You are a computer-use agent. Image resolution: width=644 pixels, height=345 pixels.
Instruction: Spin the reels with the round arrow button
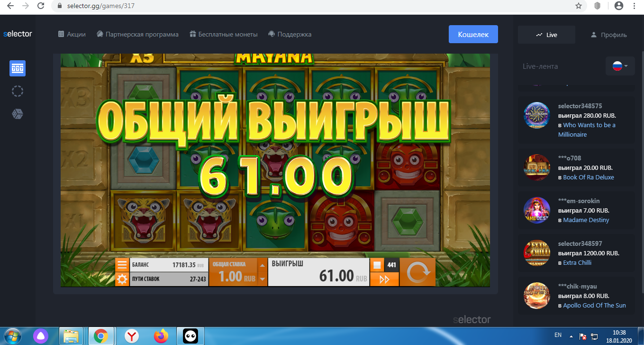point(417,272)
